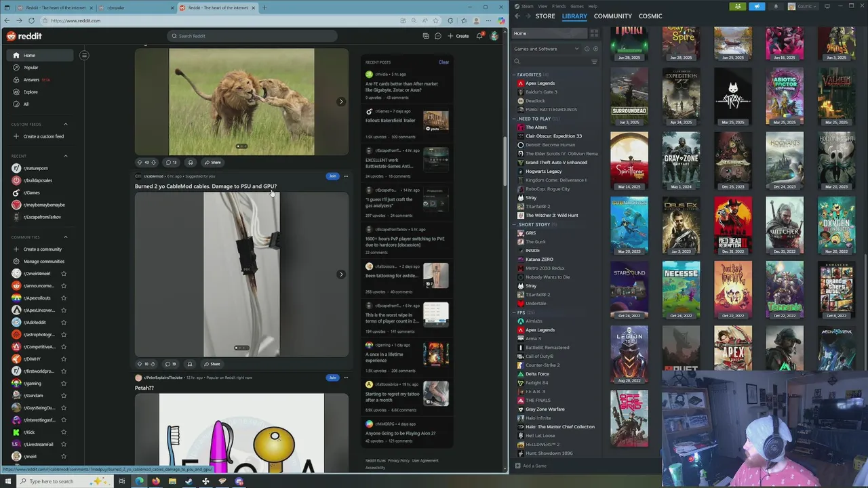This screenshot has width=868, height=488.
Task: Show recent games clock filter in Steam
Action: pyautogui.click(x=587, y=49)
